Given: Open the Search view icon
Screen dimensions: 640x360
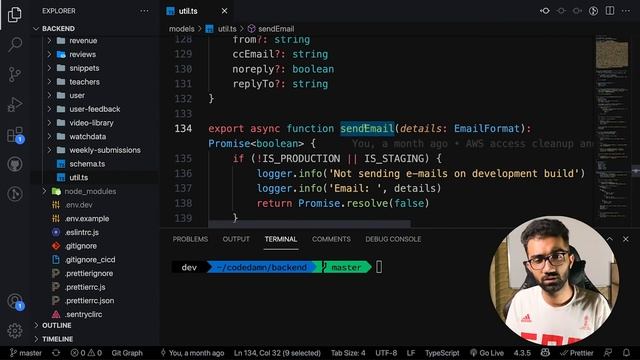Looking at the screenshot, I should tap(15, 44).
